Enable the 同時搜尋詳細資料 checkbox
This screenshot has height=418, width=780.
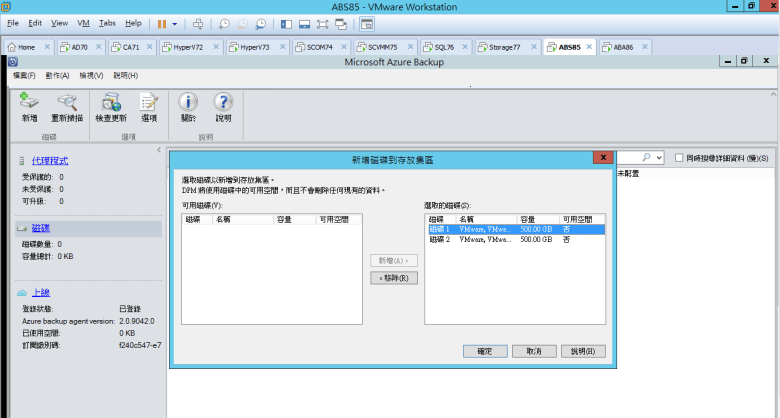point(680,158)
